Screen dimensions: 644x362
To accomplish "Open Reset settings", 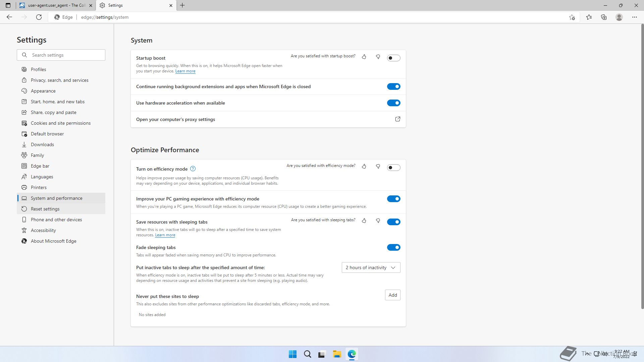I will click(x=61, y=209).
